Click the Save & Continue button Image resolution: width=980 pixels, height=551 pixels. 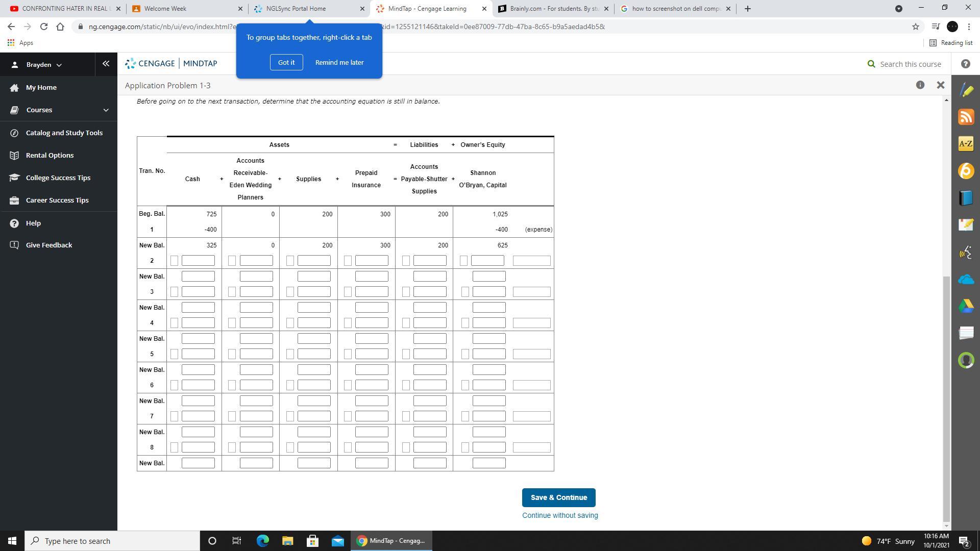558,497
